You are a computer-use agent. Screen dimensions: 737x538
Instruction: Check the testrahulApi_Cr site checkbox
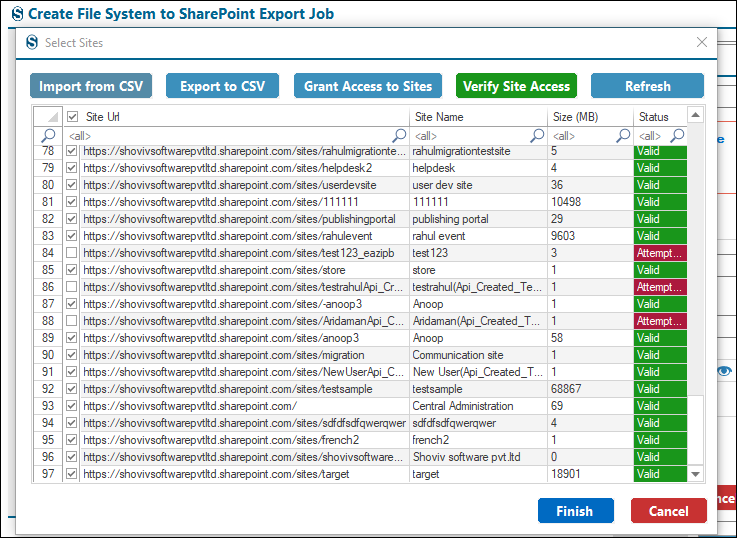point(71,287)
